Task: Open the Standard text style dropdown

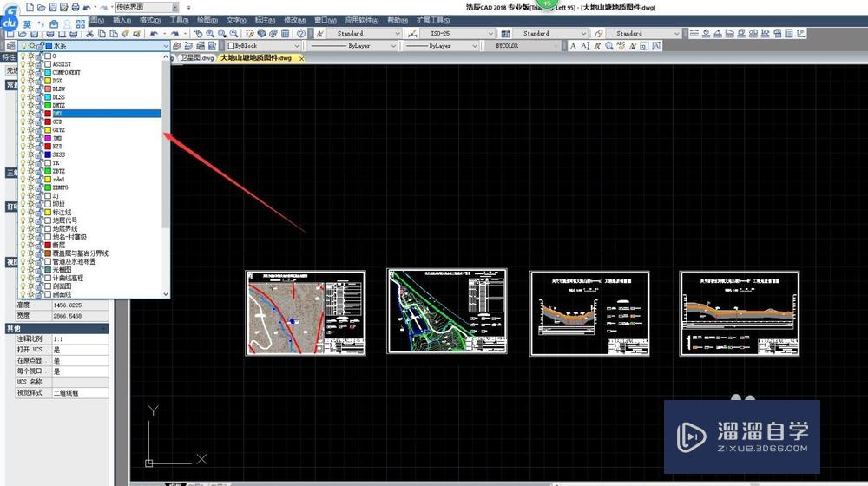Action: click(x=398, y=34)
